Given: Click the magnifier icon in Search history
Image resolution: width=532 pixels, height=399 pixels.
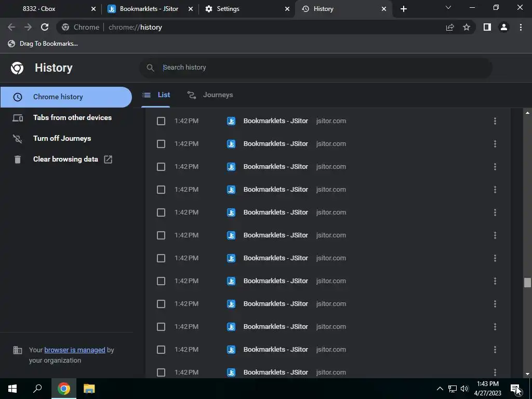Looking at the screenshot, I should [x=150, y=68].
